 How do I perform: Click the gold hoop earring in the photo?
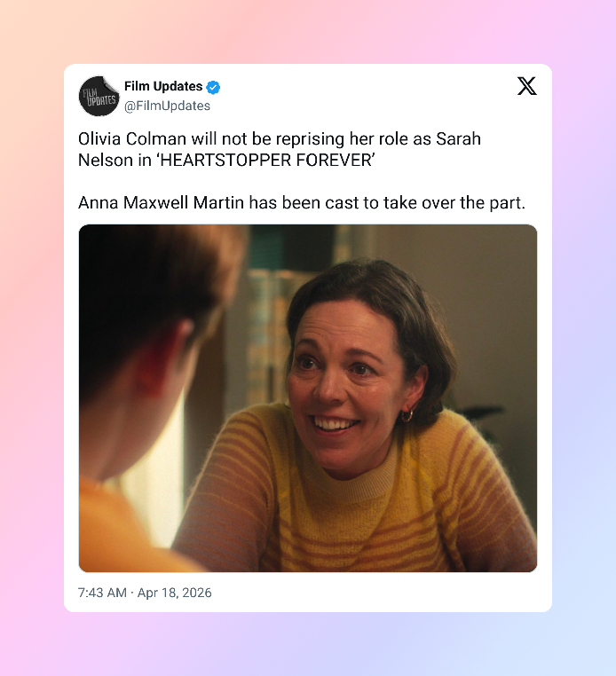[407, 415]
